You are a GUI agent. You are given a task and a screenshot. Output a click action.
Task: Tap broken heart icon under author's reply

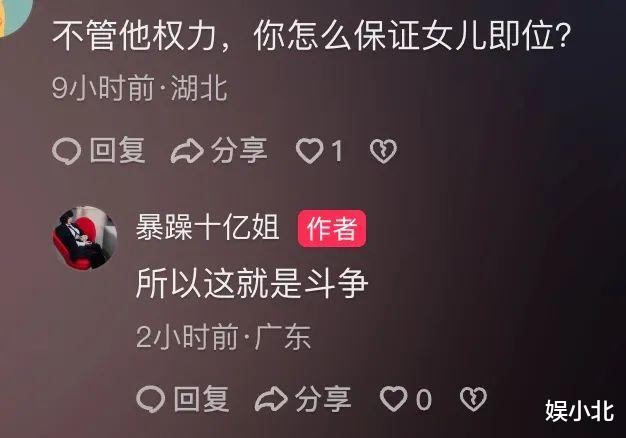473,399
